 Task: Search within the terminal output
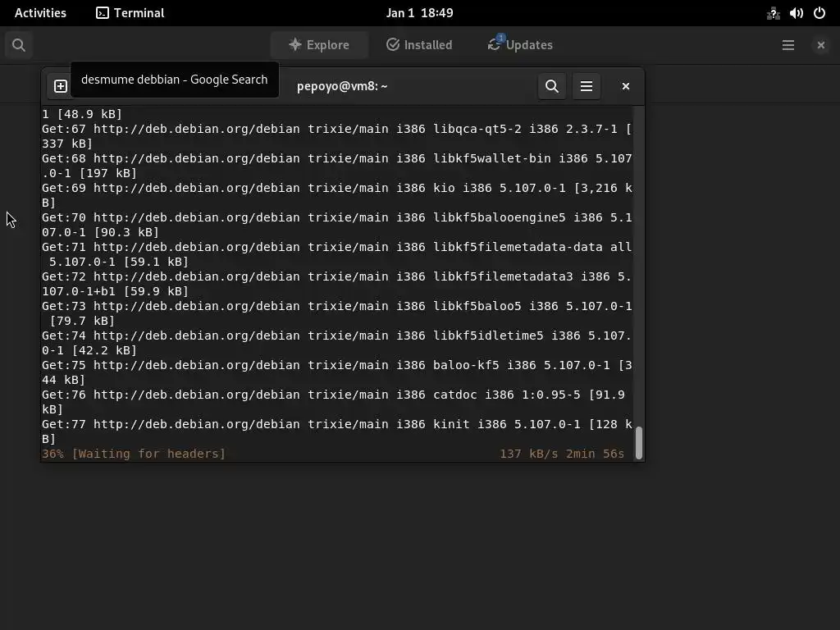[x=552, y=86]
